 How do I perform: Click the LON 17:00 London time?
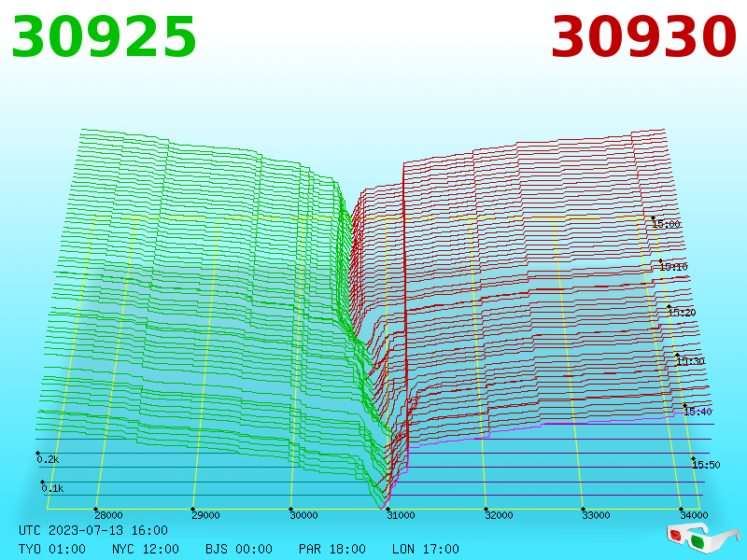(426, 549)
